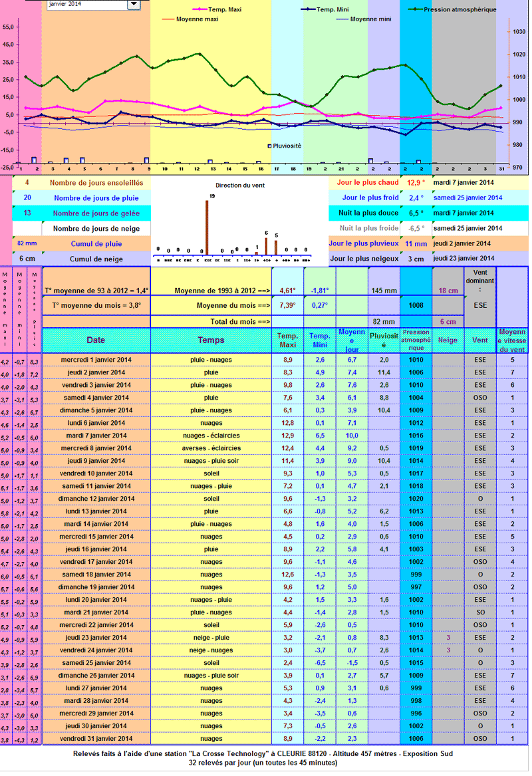Viewport: 532px width, 776px height.
Task: Select the Date column header
Action: click(96, 340)
